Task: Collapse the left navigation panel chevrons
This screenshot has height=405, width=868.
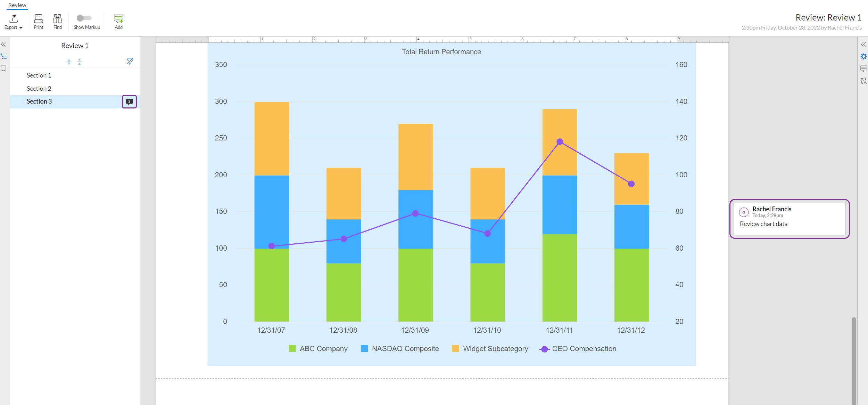Action: point(3,44)
